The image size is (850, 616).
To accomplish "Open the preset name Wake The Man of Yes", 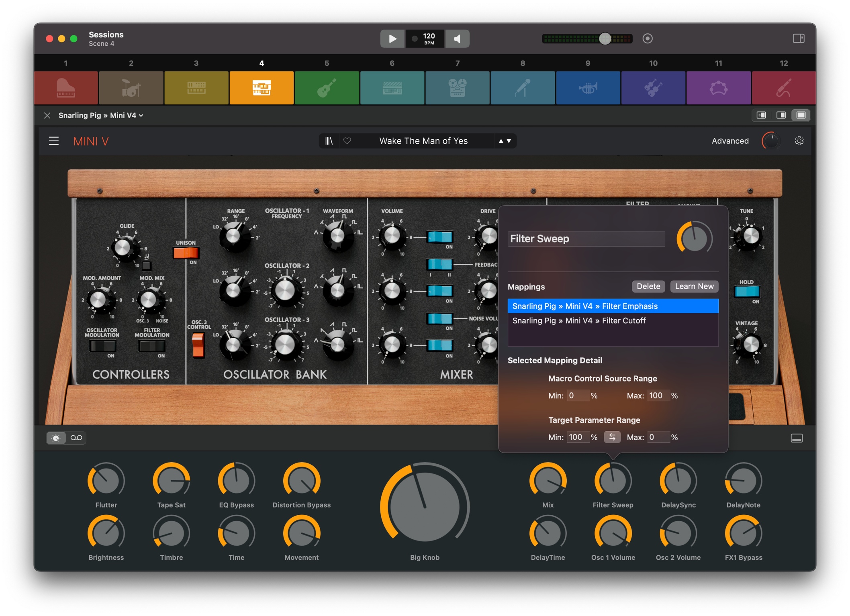I will [423, 141].
